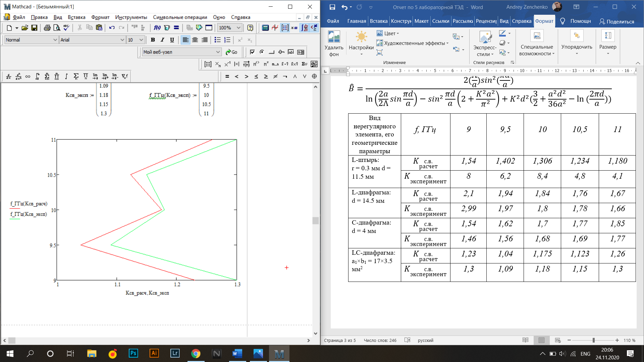Image resolution: width=644 pixels, height=362 pixels.
Task: Click the Calculate (equals) icon in Mathcad toolbar
Action: point(176,28)
